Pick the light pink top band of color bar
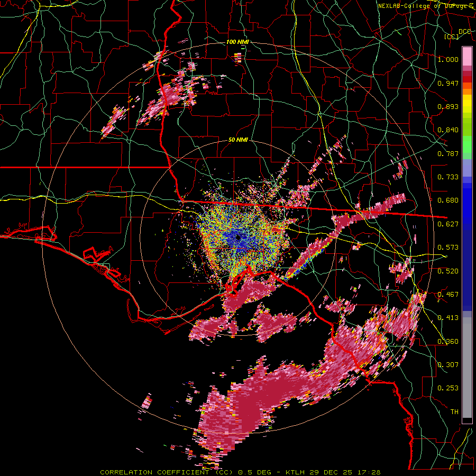The image size is (476, 476). click(x=467, y=56)
